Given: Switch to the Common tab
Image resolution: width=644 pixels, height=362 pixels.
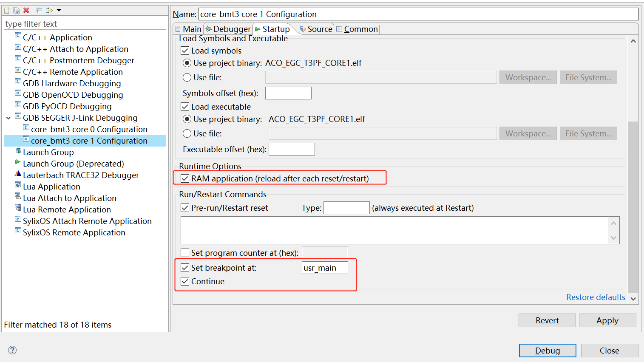Looking at the screenshot, I should (x=357, y=29).
